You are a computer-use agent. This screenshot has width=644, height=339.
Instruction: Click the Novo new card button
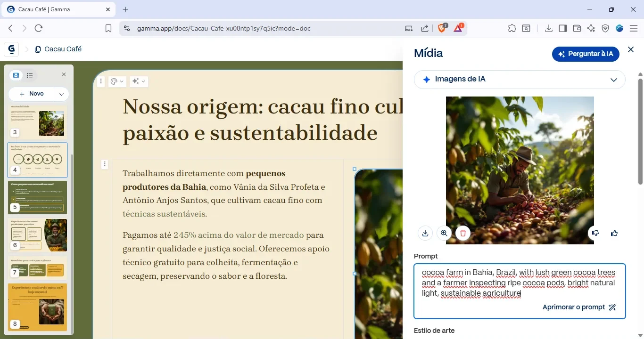[x=32, y=94]
